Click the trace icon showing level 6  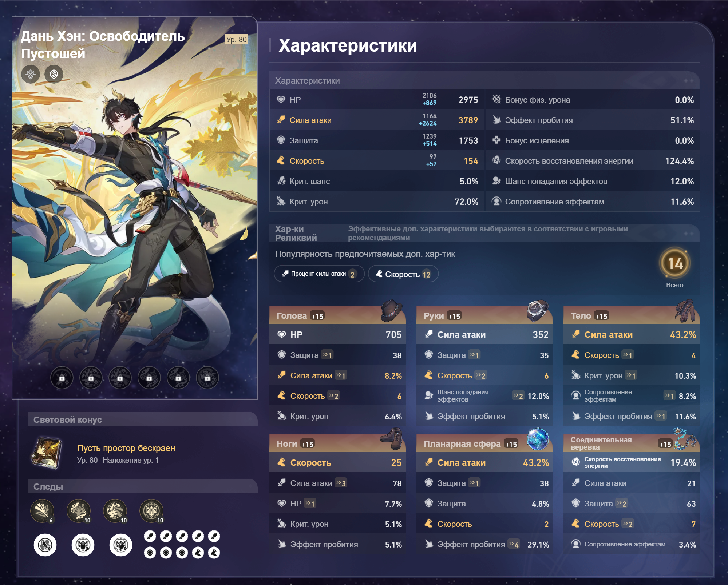pos(43,511)
